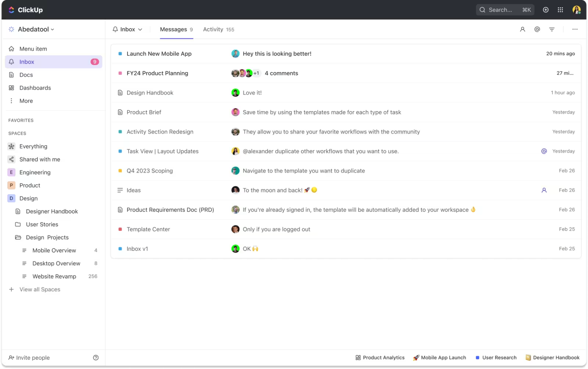588x369 pixels.
Task: Select the Messages tab
Action: pyautogui.click(x=173, y=29)
